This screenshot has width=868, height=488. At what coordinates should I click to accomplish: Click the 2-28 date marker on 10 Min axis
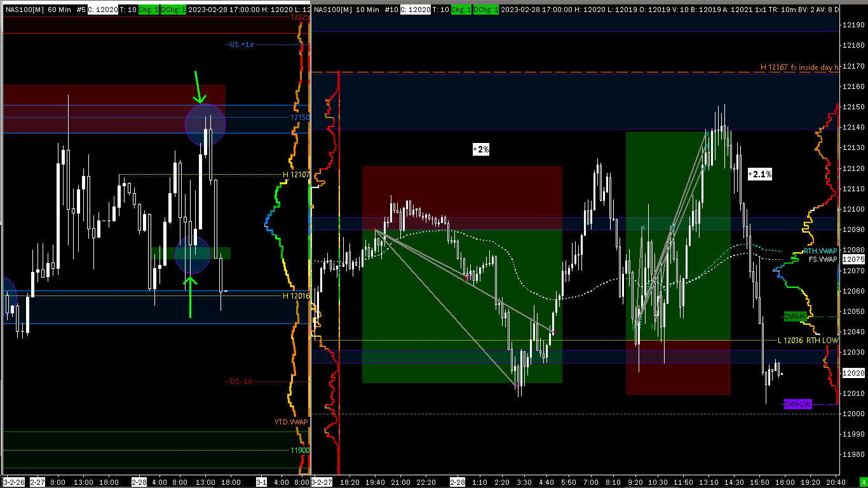[x=458, y=482]
